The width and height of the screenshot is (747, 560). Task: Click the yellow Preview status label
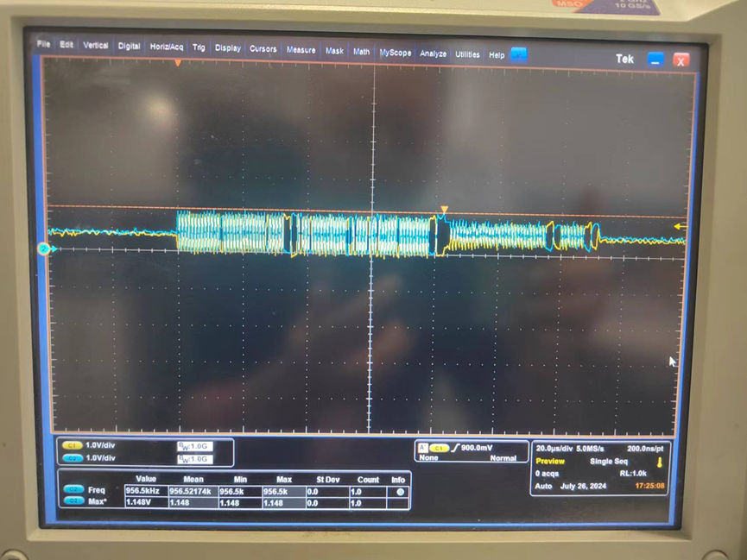[x=550, y=461]
